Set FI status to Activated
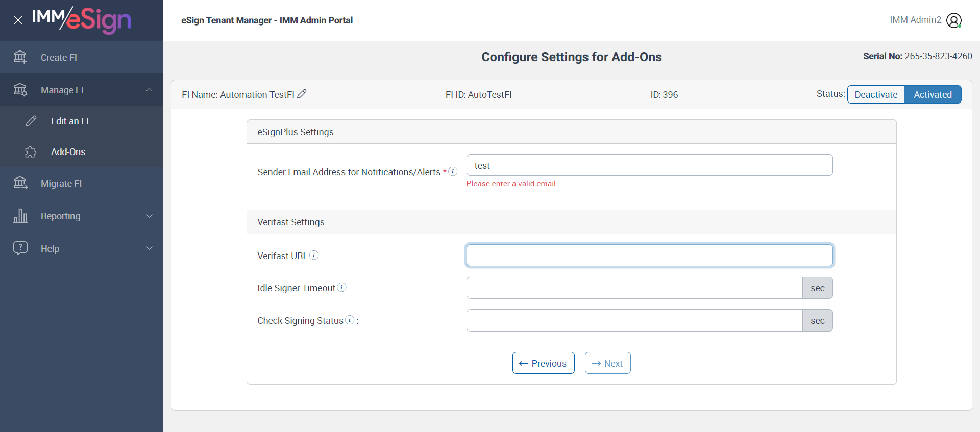The height and width of the screenshot is (432, 980). click(933, 94)
